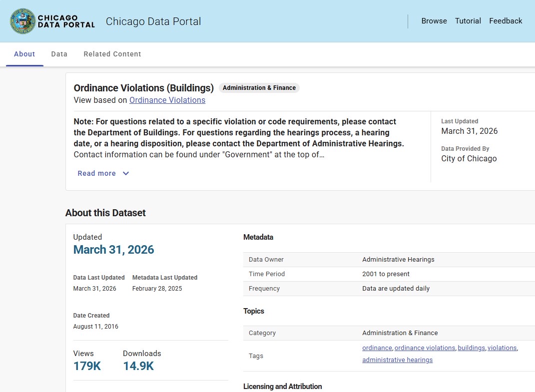Image resolution: width=535 pixels, height=392 pixels.
Task: Switch to the Data tab
Action: click(x=59, y=54)
